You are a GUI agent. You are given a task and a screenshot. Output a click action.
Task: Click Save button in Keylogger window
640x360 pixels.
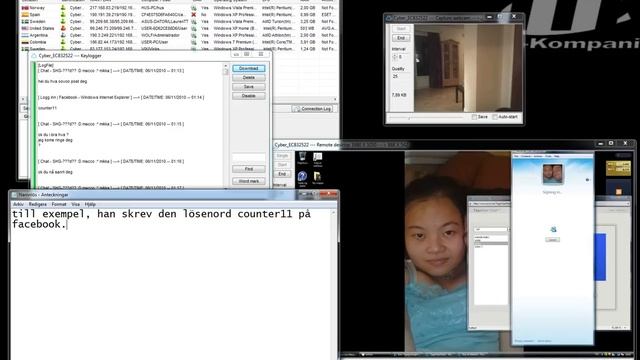pyautogui.click(x=249, y=87)
